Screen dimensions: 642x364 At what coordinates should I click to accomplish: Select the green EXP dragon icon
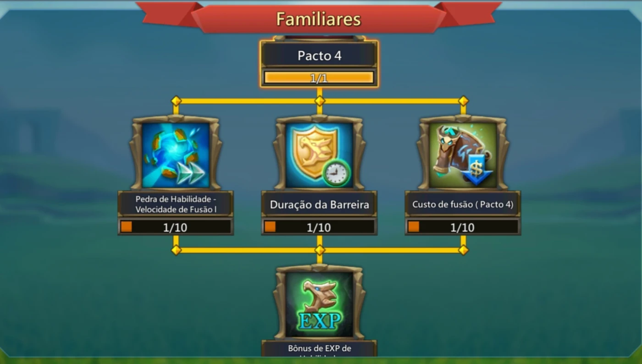(319, 304)
